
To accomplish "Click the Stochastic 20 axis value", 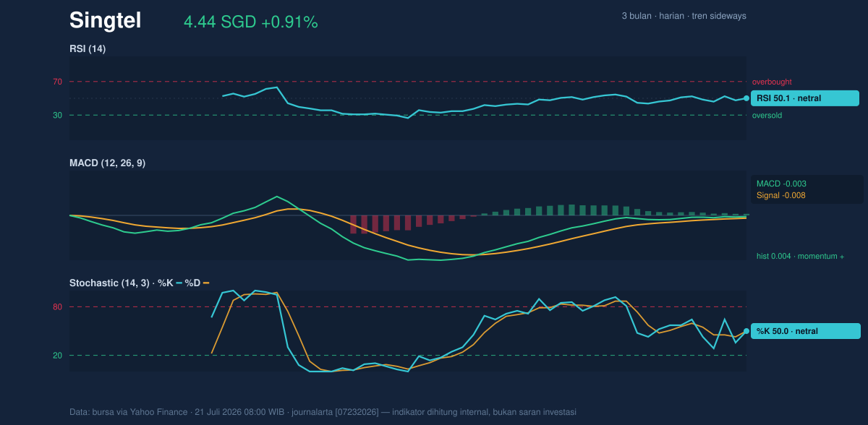I will pyautogui.click(x=58, y=356).
